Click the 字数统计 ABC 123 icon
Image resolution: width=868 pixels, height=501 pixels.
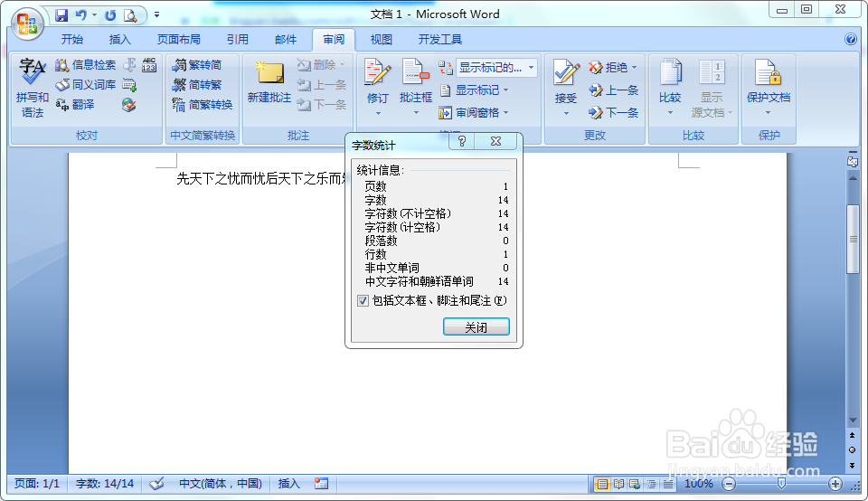pyautogui.click(x=149, y=65)
